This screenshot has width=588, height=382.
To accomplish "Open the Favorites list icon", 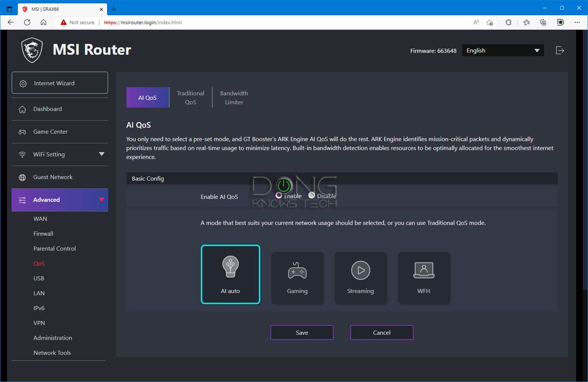I will click(x=526, y=22).
